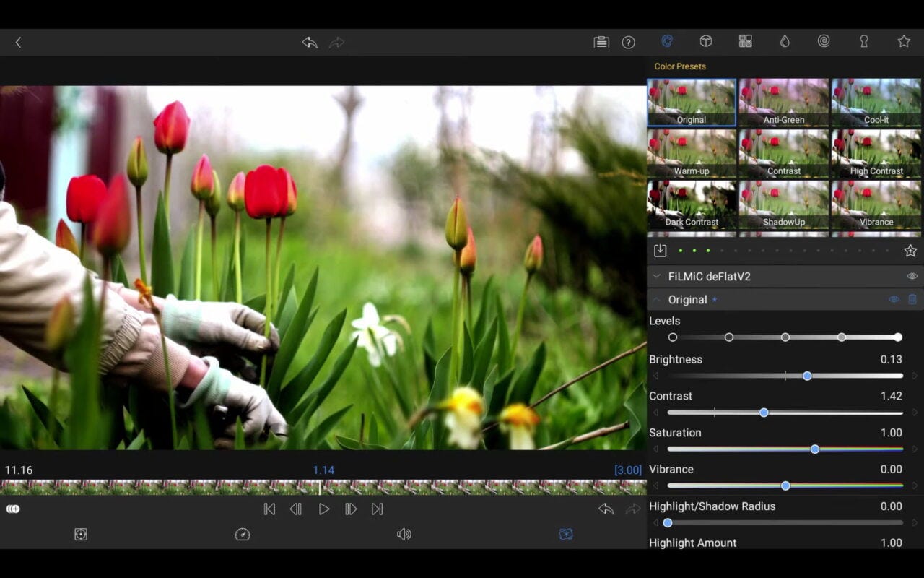Delete the Original effect with trash
The width and height of the screenshot is (924, 578).
pos(912,299)
